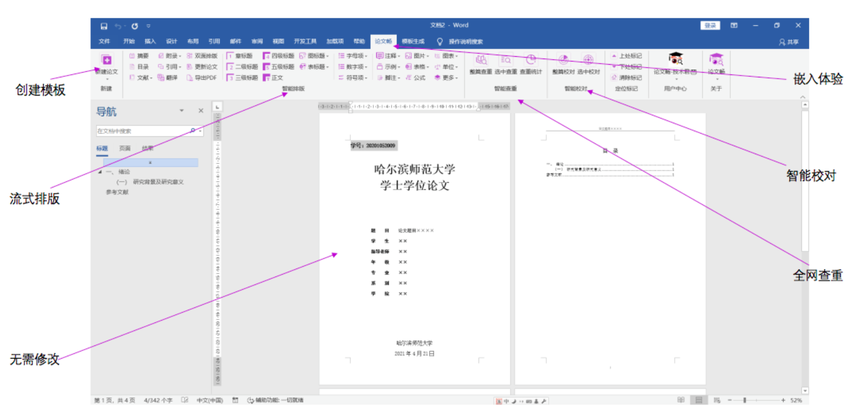The width and height of the screenshot is (868, 419).
Task: Click the 选中校对 selection proofreading icon
Action: coord(588,60)
